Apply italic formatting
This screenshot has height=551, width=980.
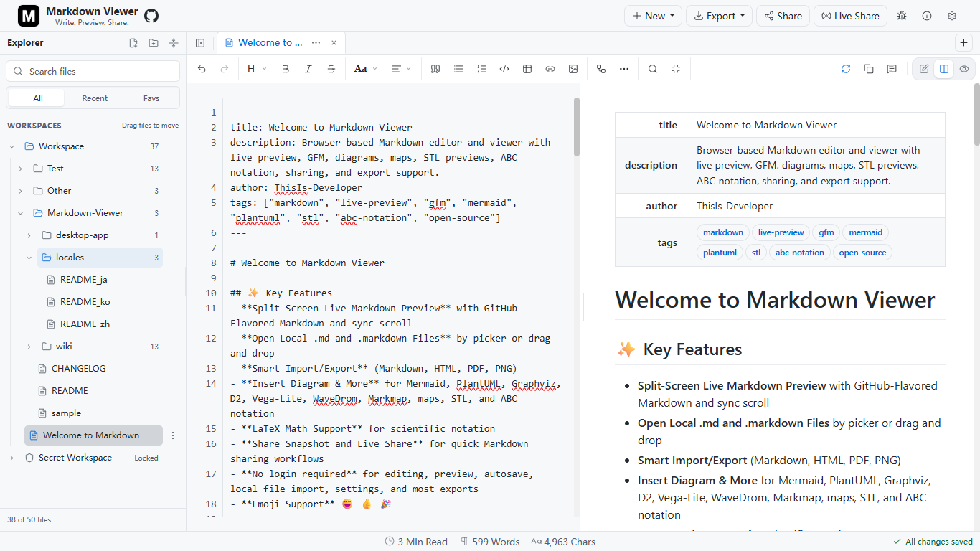[308, 69]
